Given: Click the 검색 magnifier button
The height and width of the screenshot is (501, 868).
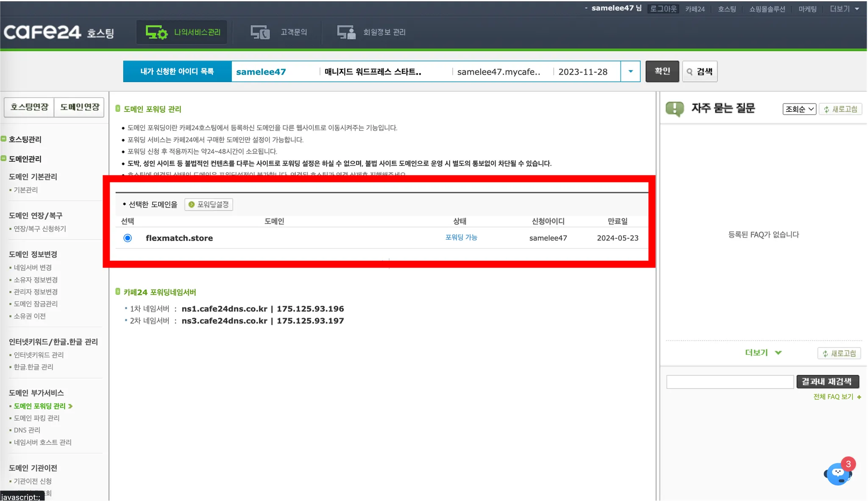Looking at the screenshot, I should 699,72.
